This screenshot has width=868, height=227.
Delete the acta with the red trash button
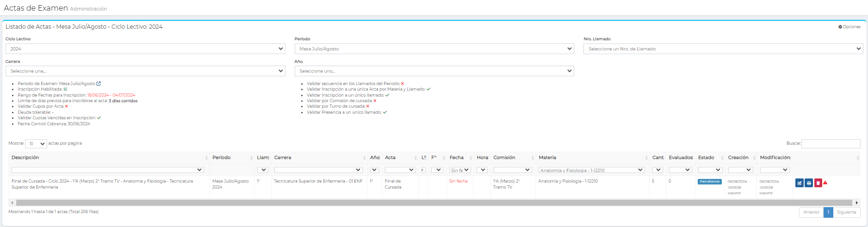coord(818,183)
